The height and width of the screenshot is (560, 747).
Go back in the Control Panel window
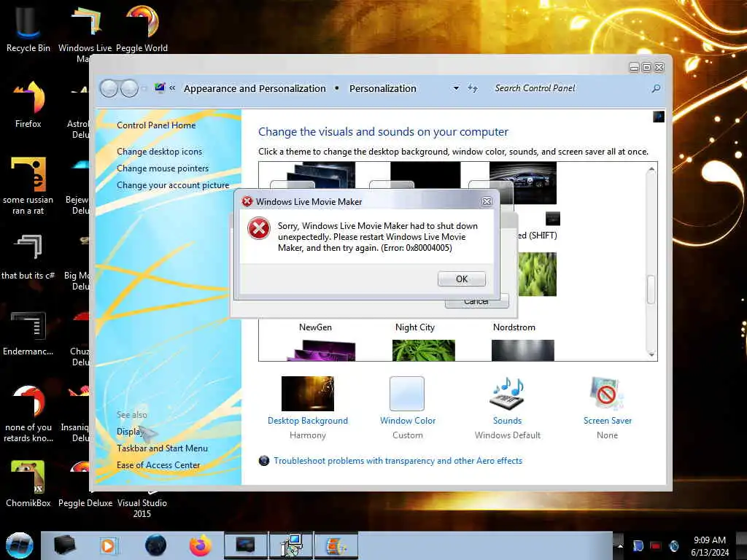click(x=109, y=88)
